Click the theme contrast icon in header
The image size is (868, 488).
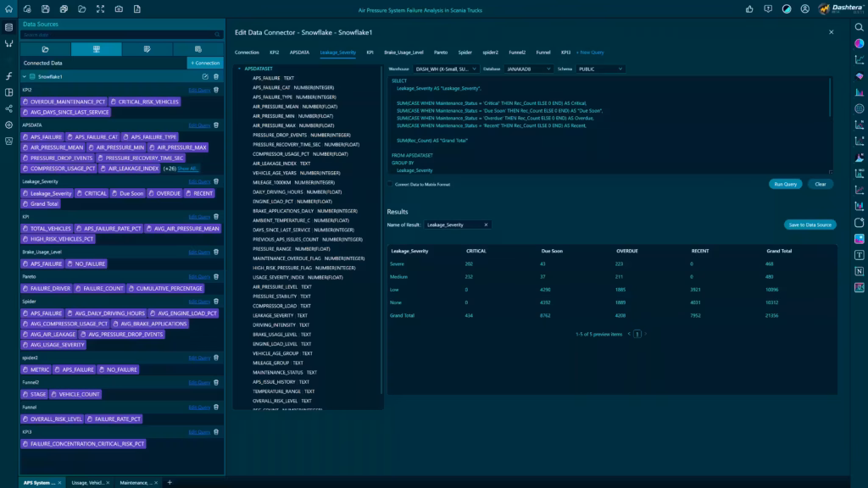click(787, 8)
